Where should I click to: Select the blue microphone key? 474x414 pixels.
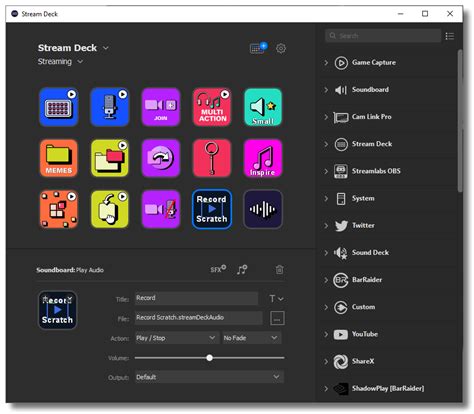[x=110, y=107]
